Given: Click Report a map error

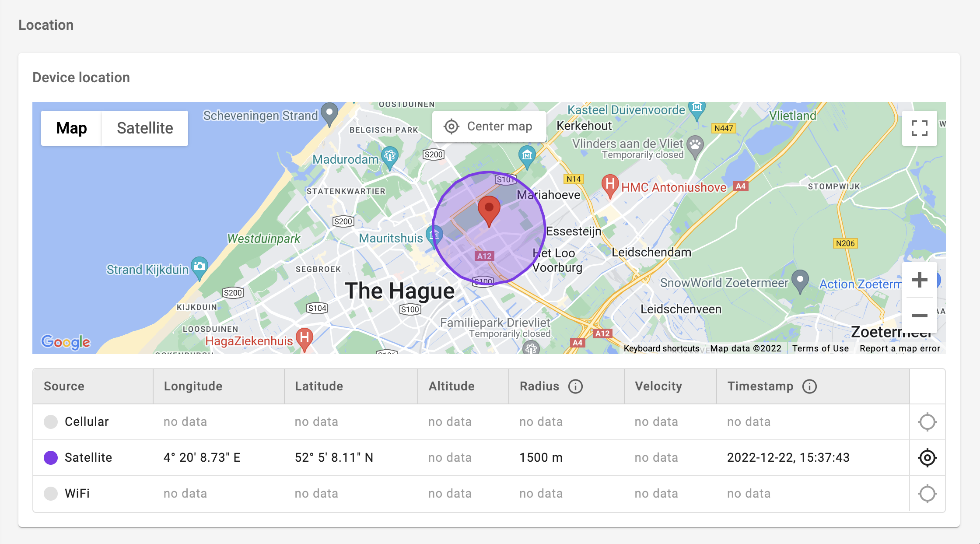Looking at the screenshot, I should (899, 348).
